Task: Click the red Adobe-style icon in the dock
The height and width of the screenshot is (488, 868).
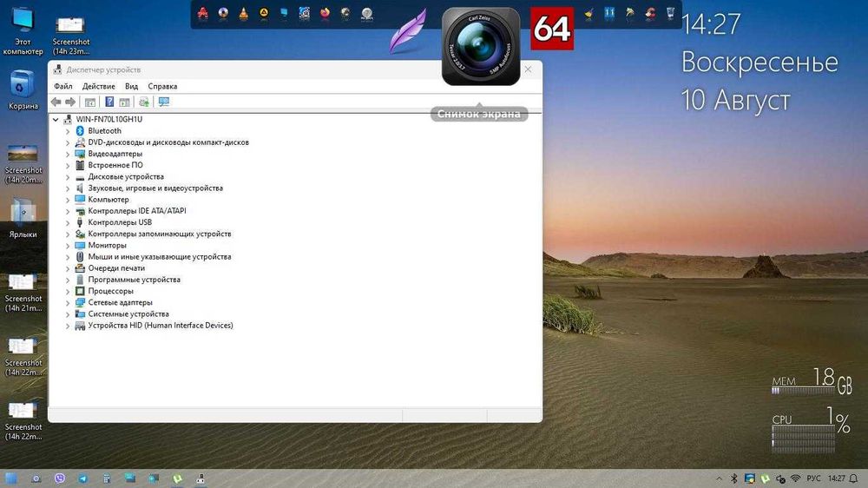Action: point(202,14)
